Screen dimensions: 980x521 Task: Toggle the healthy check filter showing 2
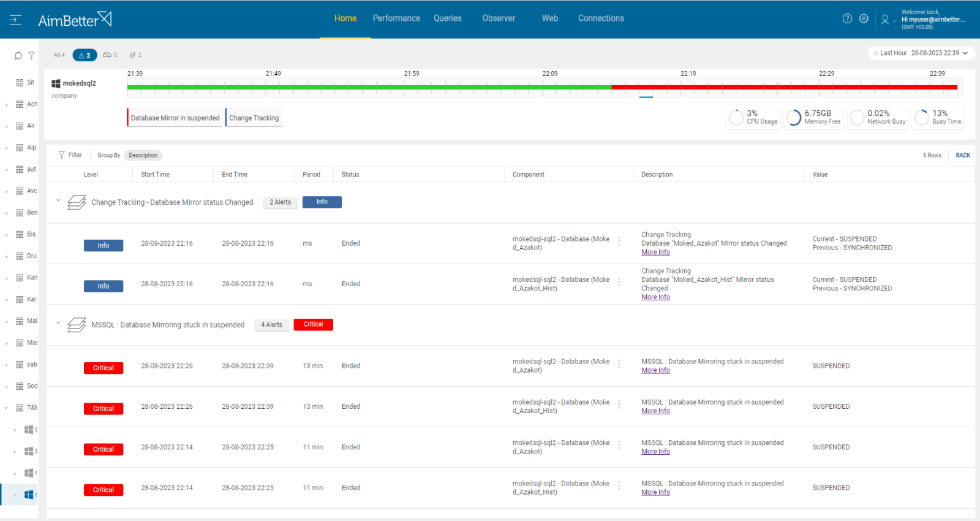(x=135, y=55)
